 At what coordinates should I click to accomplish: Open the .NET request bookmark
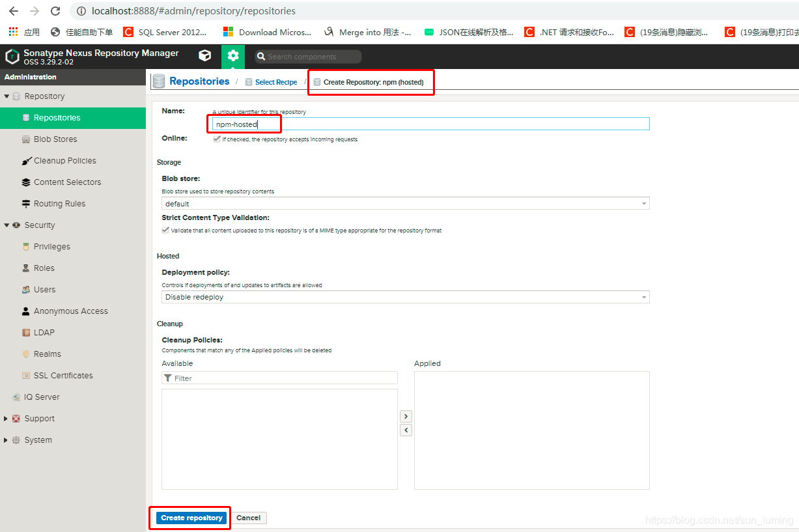(x=569, y=32)
